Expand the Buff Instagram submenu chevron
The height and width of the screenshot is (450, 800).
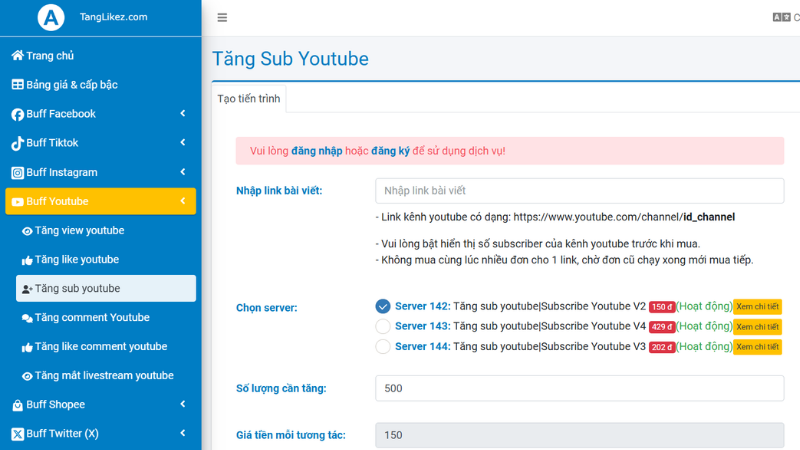click(x=183, y=172)
